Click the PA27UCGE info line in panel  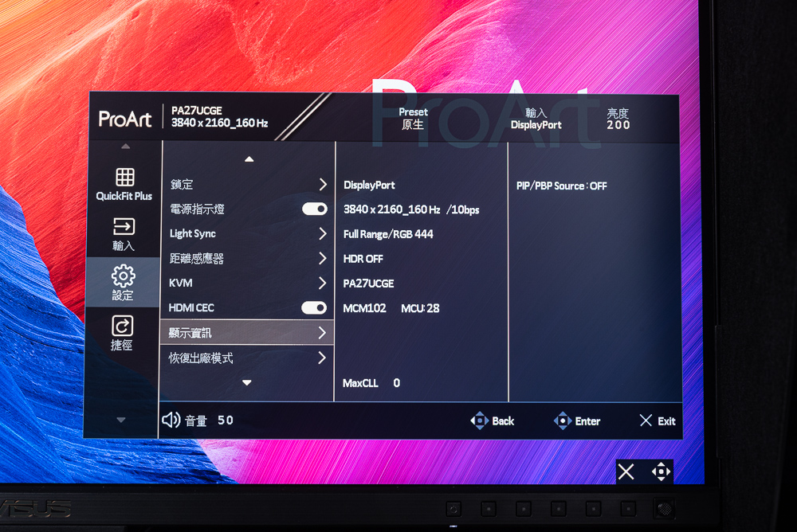(368, 284)
